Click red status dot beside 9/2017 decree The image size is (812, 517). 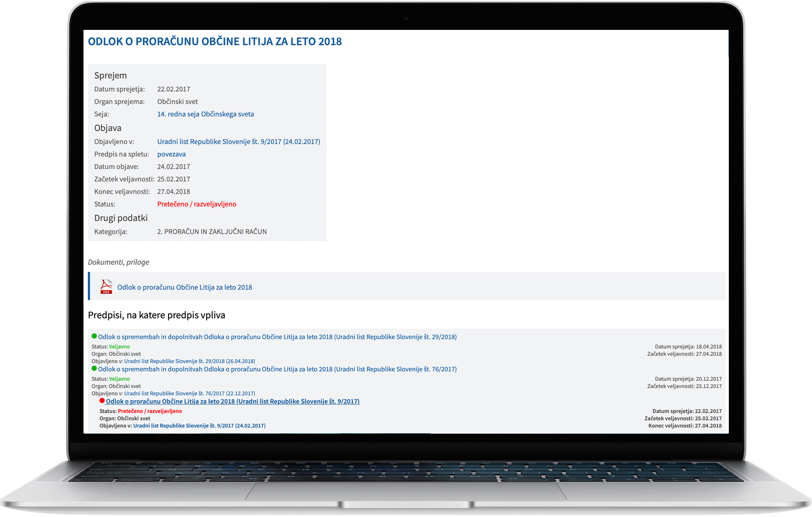(x=102, y=401)
